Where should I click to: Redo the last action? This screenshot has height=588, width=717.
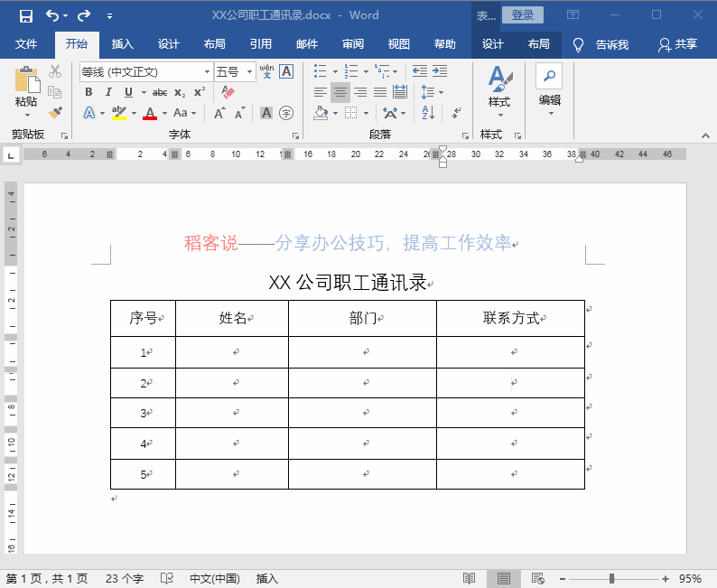84,16
